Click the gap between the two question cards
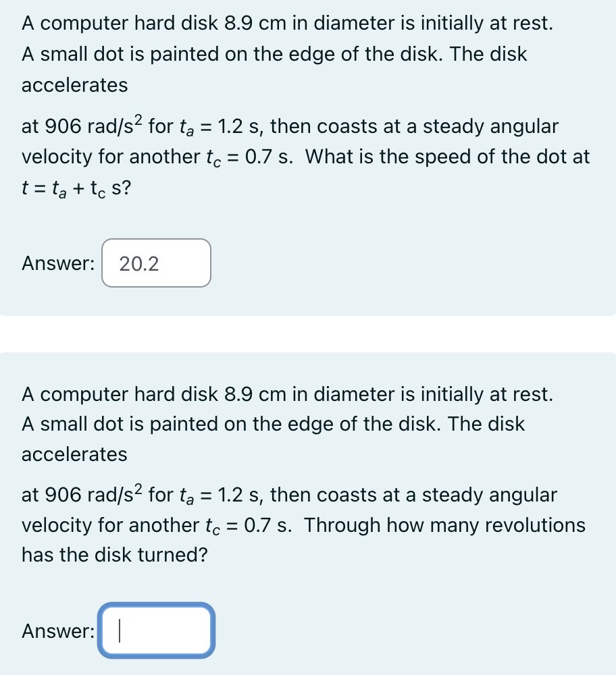 pyautogui.click(x=308, y=332)
